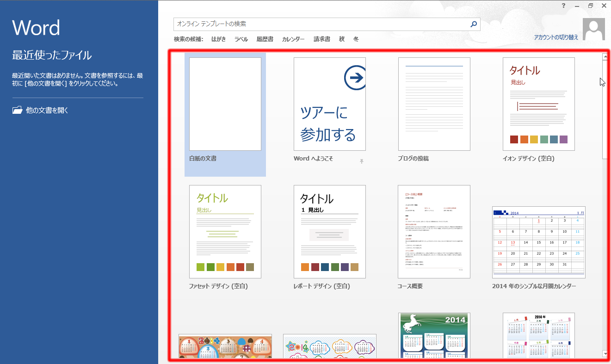This screenshot has height=364, width=611.
Task: Select the カレンダー suggested search
Action: click(293, 39)
